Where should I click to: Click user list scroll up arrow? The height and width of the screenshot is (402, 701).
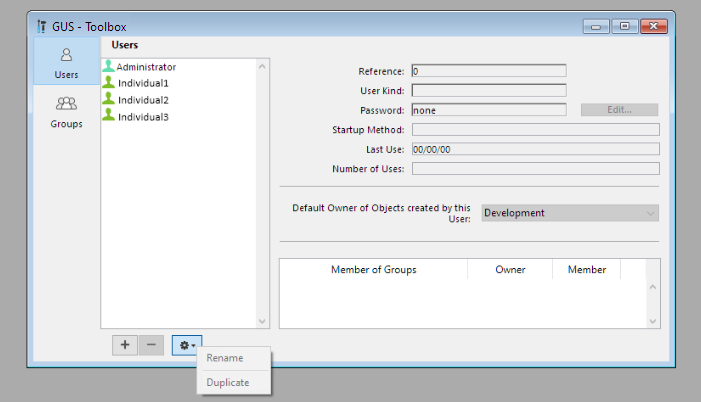click(262, 66)
